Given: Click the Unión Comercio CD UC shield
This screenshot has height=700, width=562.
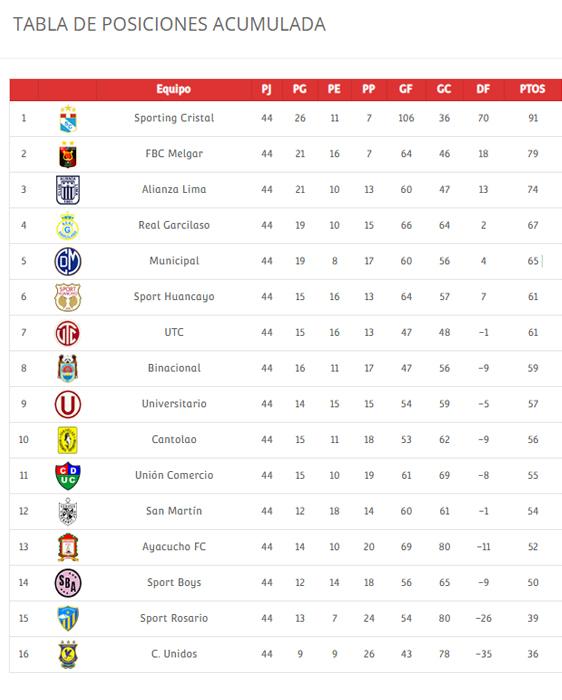Looking at the screenshot, I should [68, 476].
